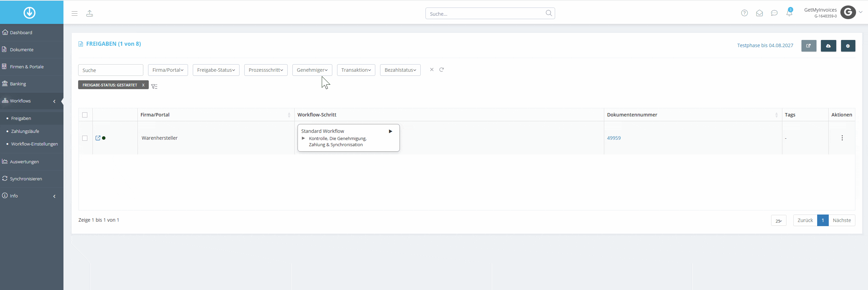
Task: Remove the Freigabe-Status: Gestartet filter tag
Action: tap(143, 85)
